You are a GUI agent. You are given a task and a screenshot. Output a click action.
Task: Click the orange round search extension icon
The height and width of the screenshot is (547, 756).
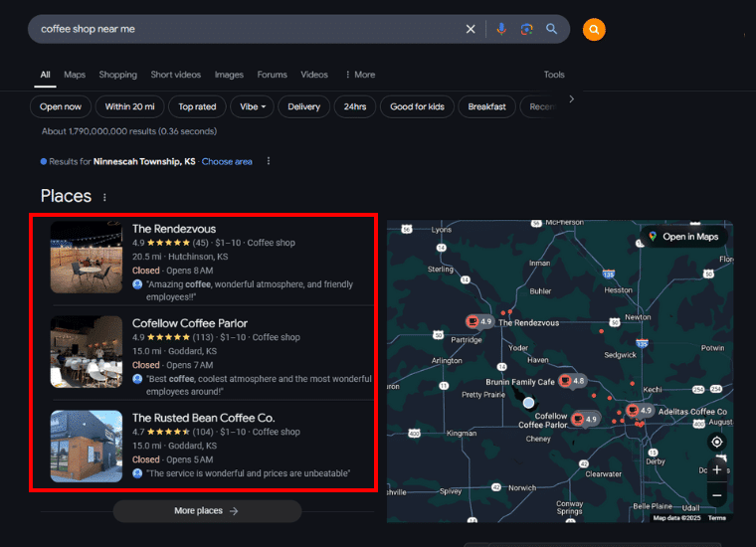(594, 30)
